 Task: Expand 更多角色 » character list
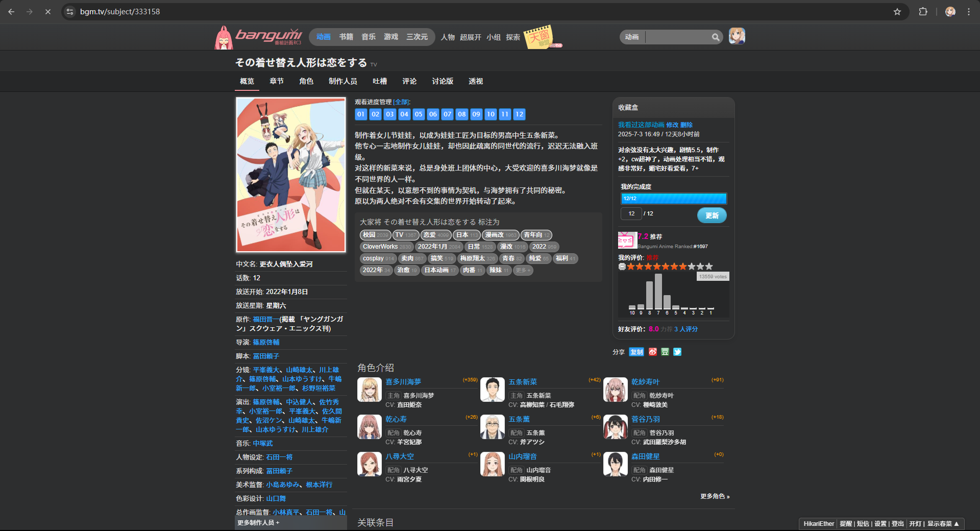click(x=715, y=496)
